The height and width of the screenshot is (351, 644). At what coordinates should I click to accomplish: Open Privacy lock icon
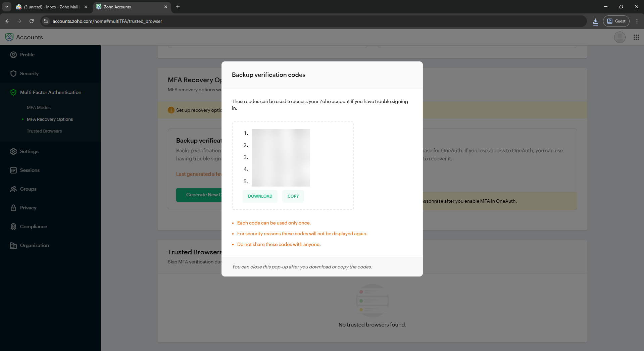[13, 208]
